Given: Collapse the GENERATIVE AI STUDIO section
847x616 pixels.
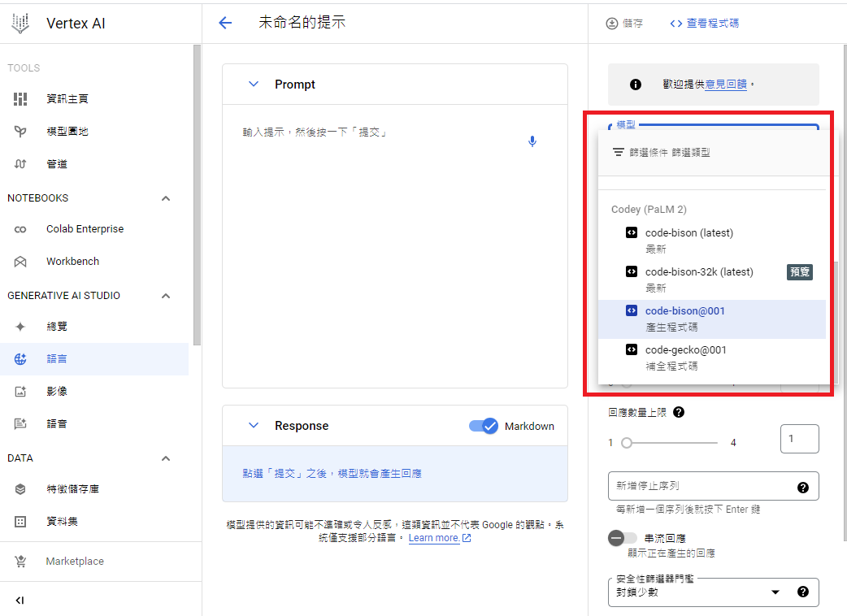Looking at the screenshot, I should click(166, 296).
